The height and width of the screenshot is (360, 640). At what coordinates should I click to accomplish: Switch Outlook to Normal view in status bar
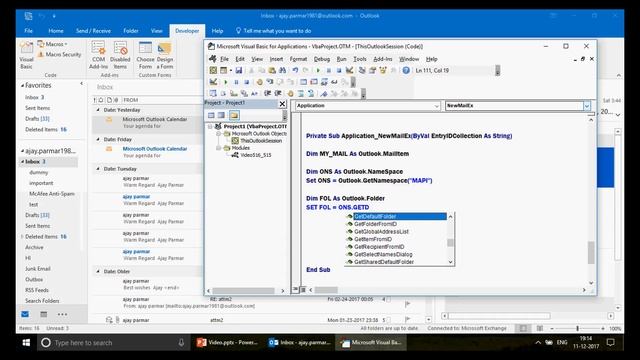523,328
